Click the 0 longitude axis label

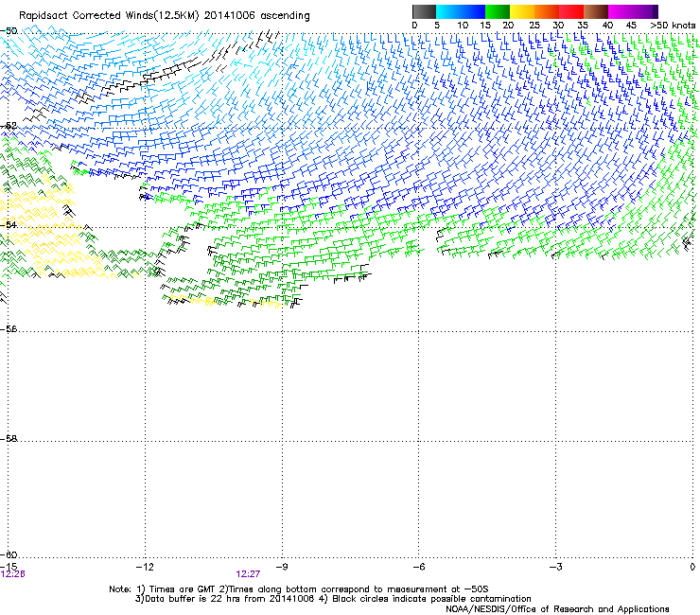[692, 567]
